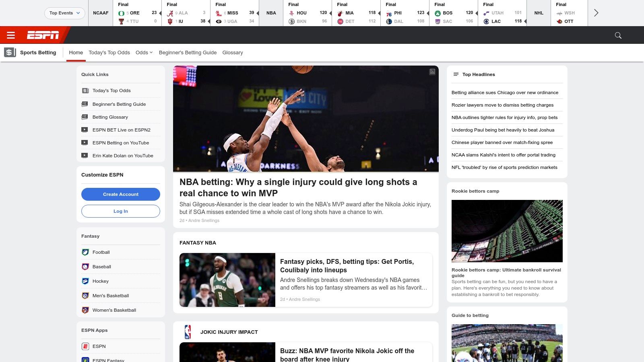
Task: Click the image icon on the hero photo
Action: point(432,72)
